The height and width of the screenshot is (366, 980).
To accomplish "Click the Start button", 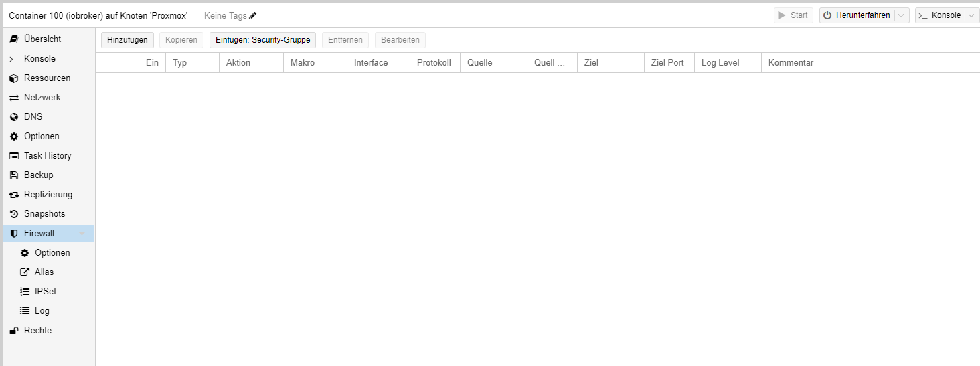I will point(793,15).
